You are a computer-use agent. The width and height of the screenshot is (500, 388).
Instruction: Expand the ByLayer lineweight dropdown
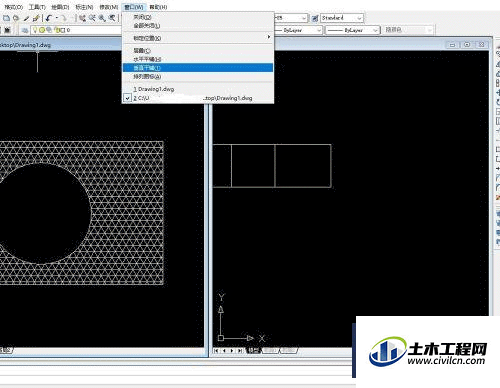click(x=353, y=30)
